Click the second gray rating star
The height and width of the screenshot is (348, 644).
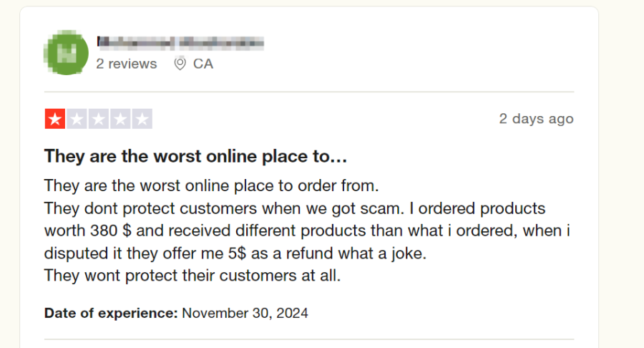coord(77,119)
